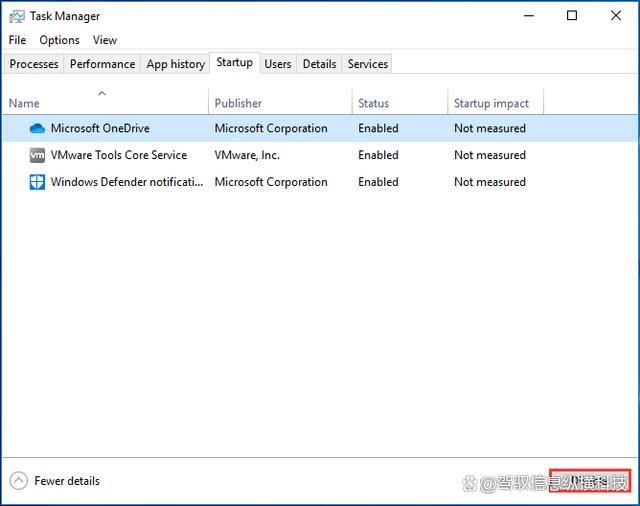The height and width of the screenshot is (506, 640).
Task: Open the Services tab
Action: coord(367,64)
